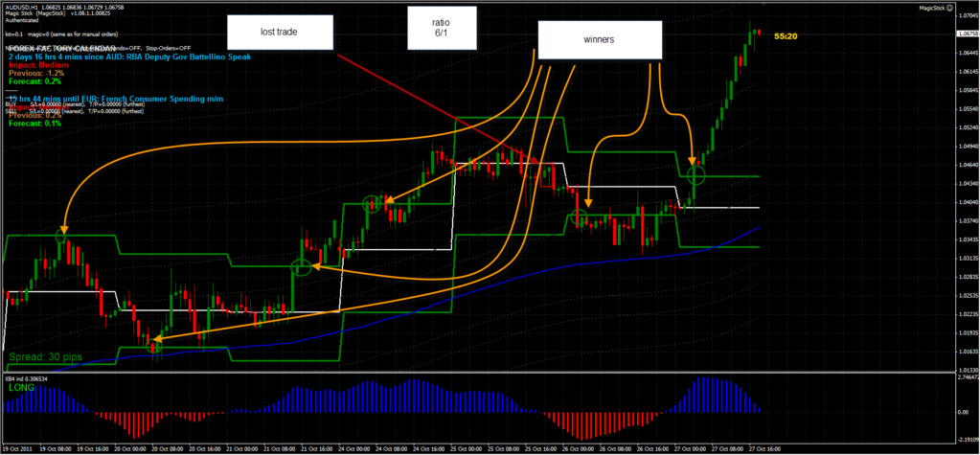The height and width of the screenshot is (455, 980).
Task: Click price axis level 1.07045
Action: pyautogui.click(x=967, y=16)
